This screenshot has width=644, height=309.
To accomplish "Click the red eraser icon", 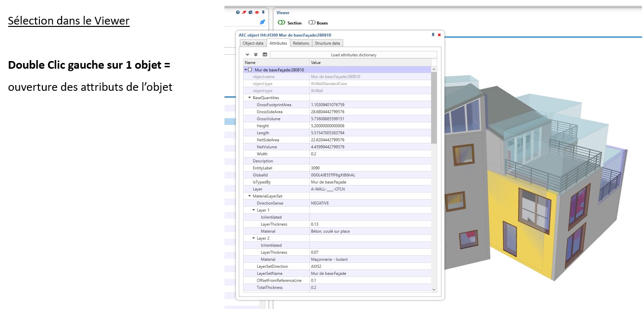I will coord(245,12).
